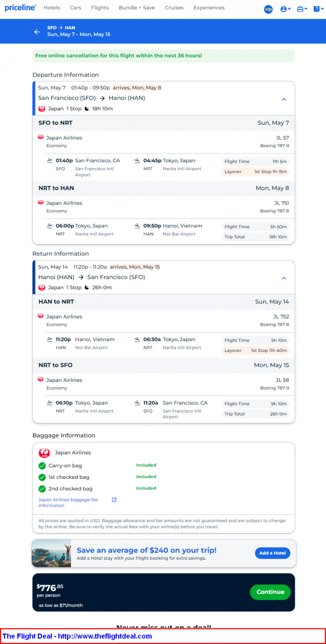Click the Japan Airlines logo in Baggage Information
Image resolution: width=326 pixels, height=644 pixels.
(x=44, y=453)
